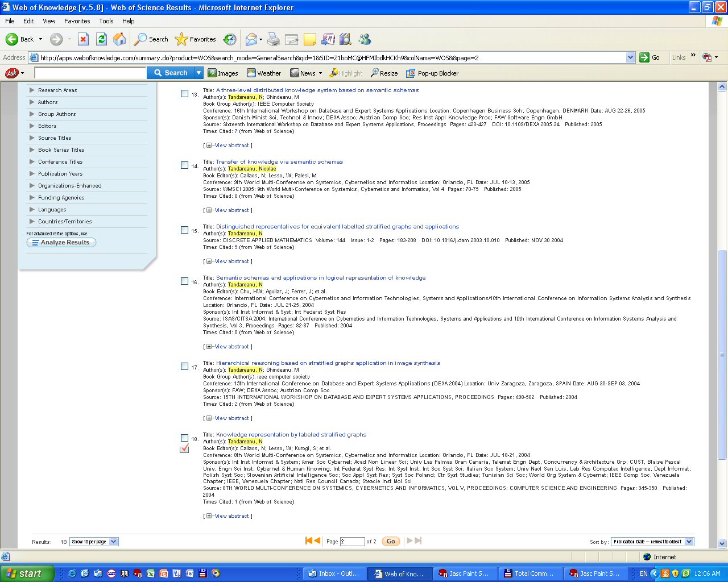Click the Ask toolbar search input

90,73
